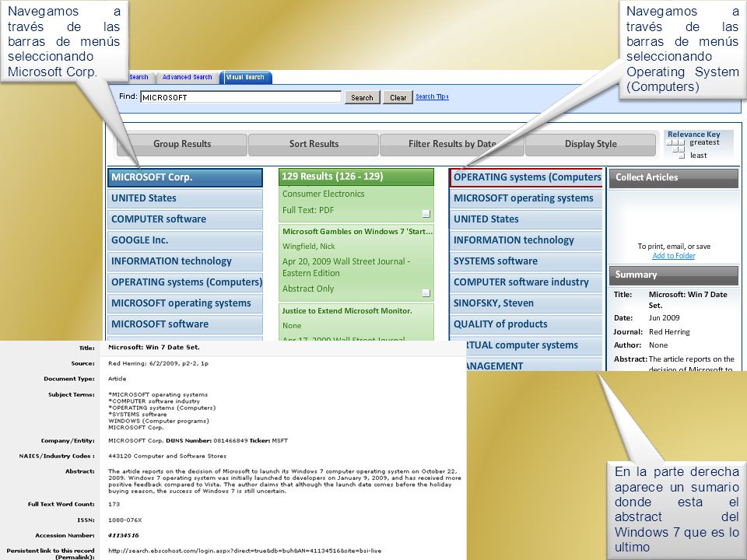This screenshot has height=560, width=747.
Task: Select SYSTEMS software category
Action: (526, 261)
